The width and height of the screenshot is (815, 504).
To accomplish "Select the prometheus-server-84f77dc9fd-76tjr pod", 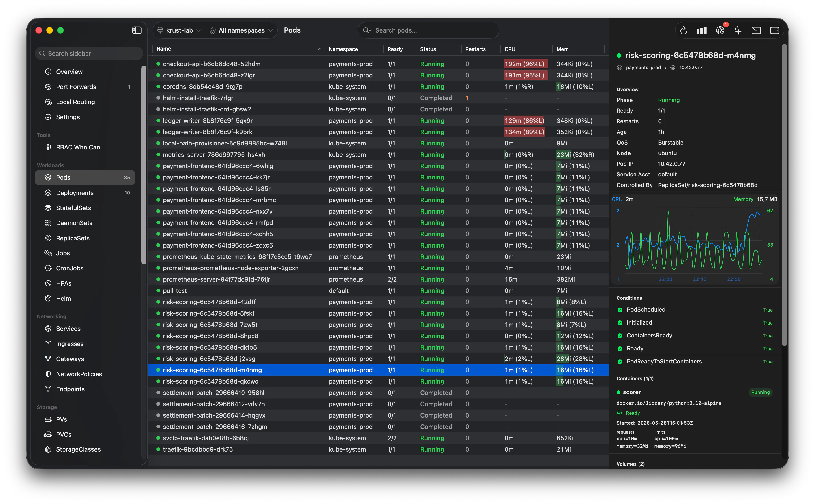I will click(x=378, y=279).
